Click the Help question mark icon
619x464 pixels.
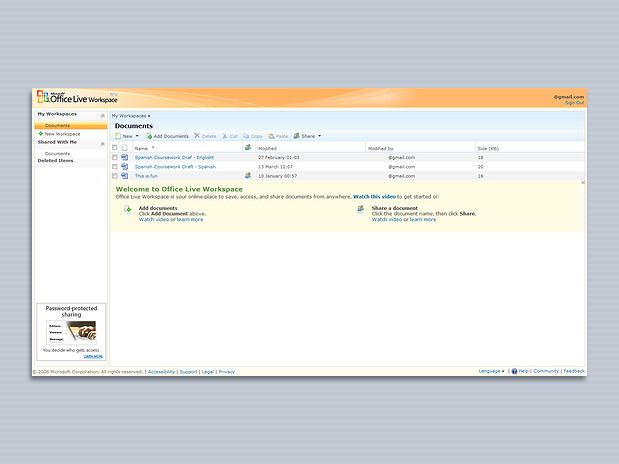point(512,371)
